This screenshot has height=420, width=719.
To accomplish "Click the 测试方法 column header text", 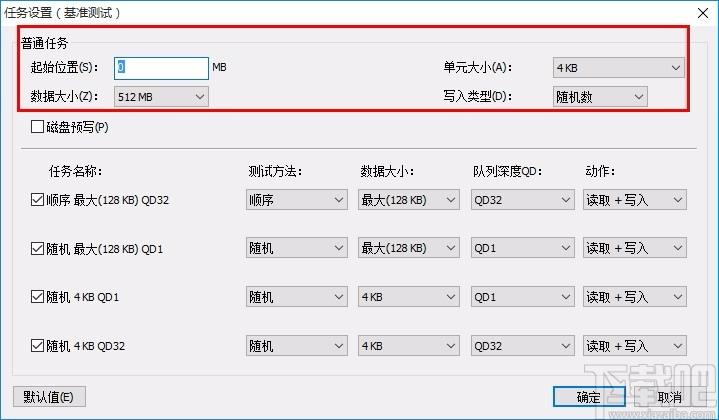I will point(275,171).
